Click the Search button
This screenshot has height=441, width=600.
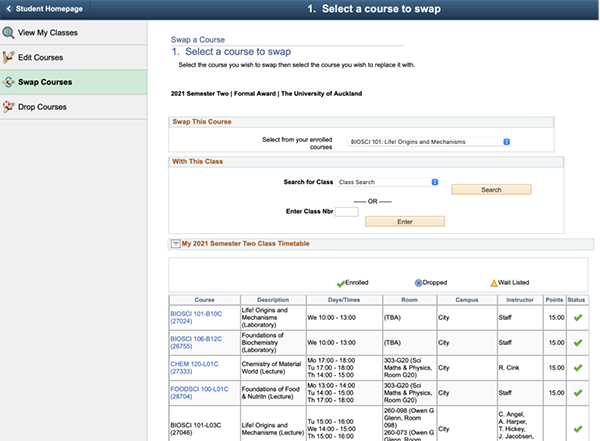coord(491,189)
